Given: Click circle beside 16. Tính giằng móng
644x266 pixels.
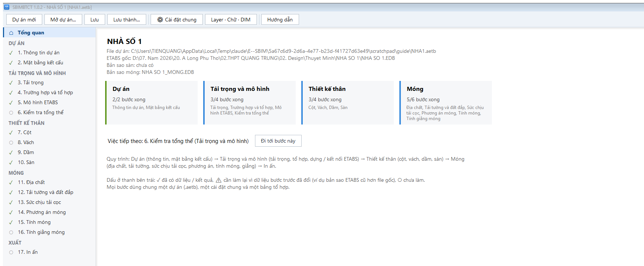Looking at the screenshot, I should coord(11,232).
